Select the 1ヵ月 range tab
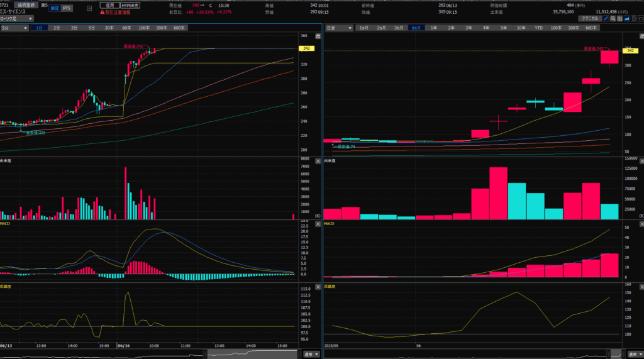The width and height of the screenshot is (644, 359). coord(364,28)
